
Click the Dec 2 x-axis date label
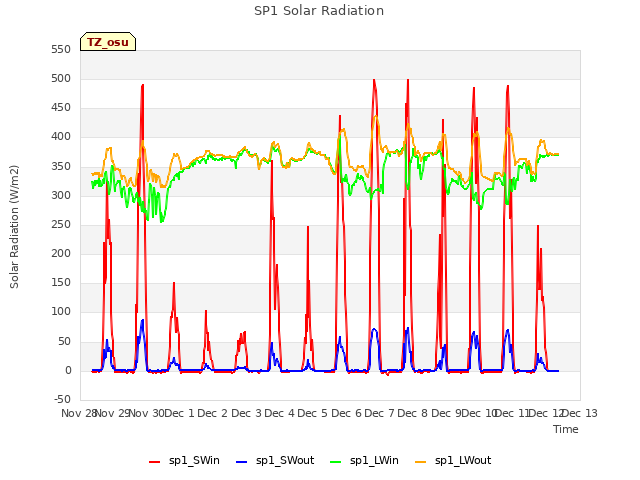(213, 413)
